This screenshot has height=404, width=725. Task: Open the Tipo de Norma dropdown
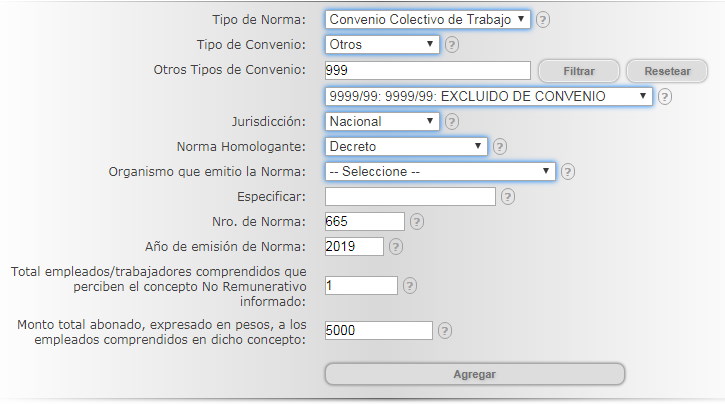tap(428, 19)
